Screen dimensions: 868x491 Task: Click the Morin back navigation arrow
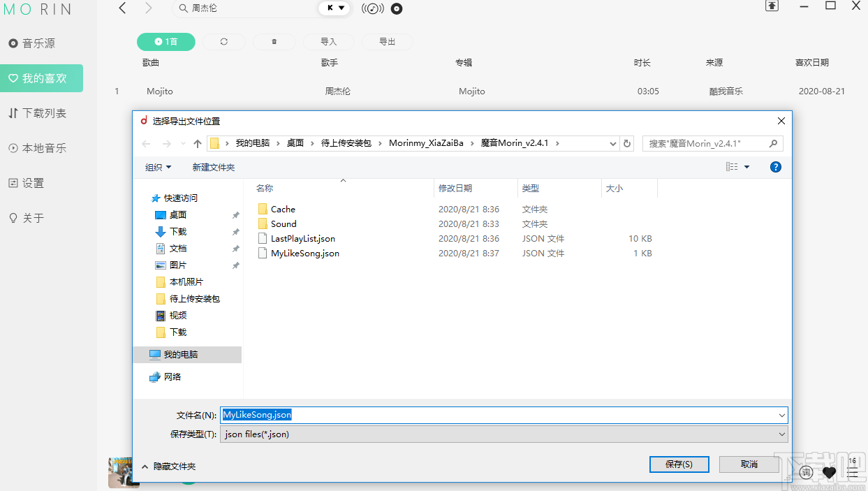(x=123, y=8)
